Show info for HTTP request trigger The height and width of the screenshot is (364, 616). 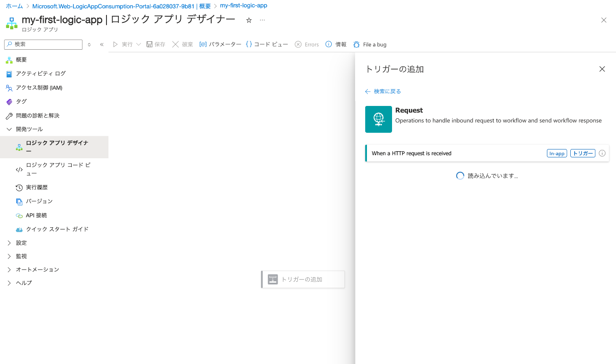(602, 153)
